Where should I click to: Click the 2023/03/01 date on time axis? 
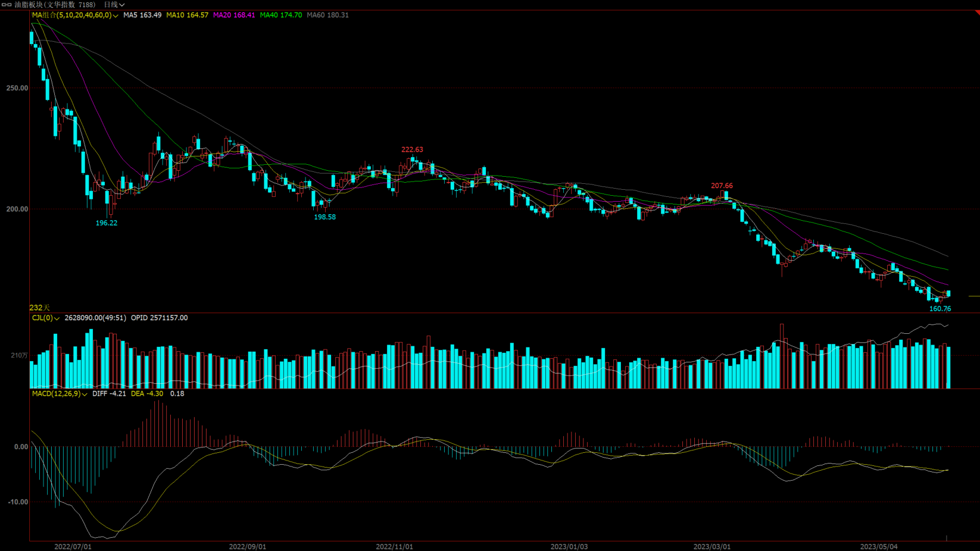[x=712, y=546]
